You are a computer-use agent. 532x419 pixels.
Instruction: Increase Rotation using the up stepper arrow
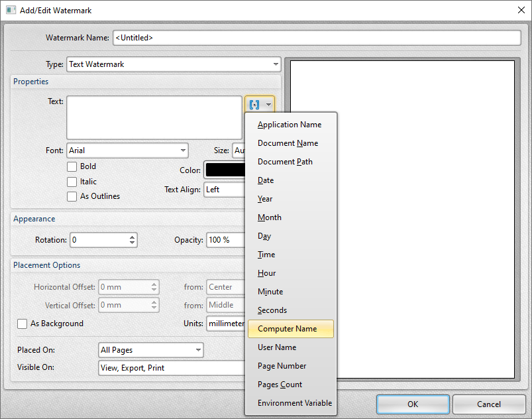click(132, 237)
